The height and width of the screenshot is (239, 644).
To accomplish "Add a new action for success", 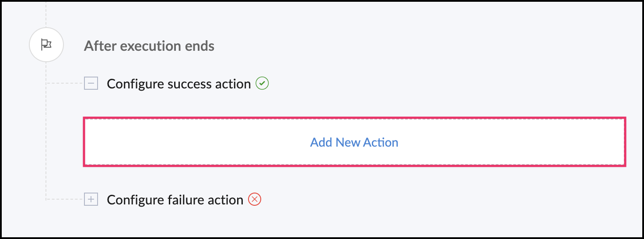I will pyautogui.click(x=354, y=142).
